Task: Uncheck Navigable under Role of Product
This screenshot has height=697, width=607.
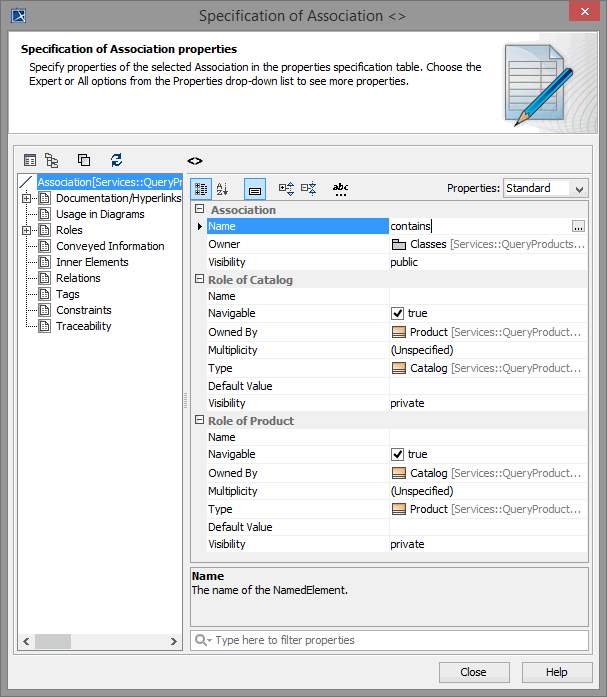Action: (x=398, y=455)
